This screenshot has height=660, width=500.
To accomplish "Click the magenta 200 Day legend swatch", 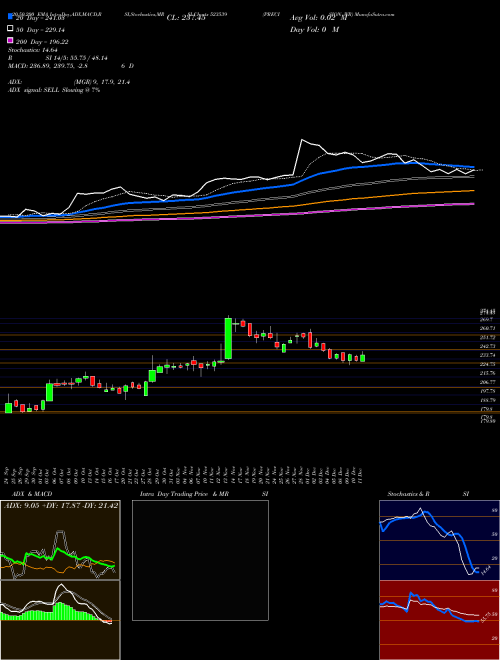I will (x=10, y=41).
